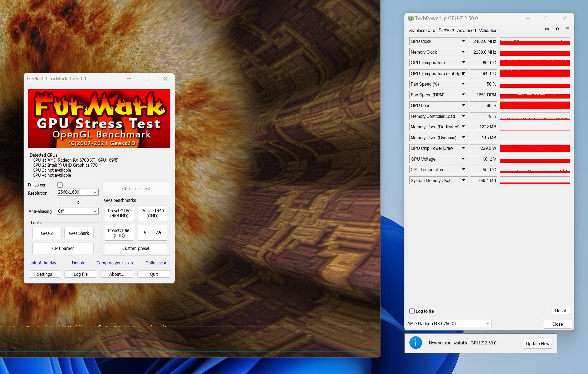Image resolution: width=588 pixels, height=374 pixels.
Task: Open Graphics Card tab in GPU-Z
Action: 421,30
